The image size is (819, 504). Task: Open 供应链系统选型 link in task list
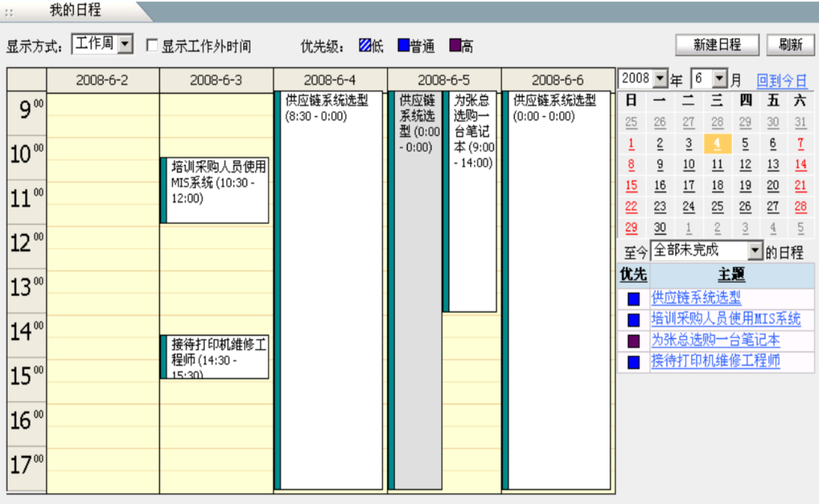[x=696, y=297]
